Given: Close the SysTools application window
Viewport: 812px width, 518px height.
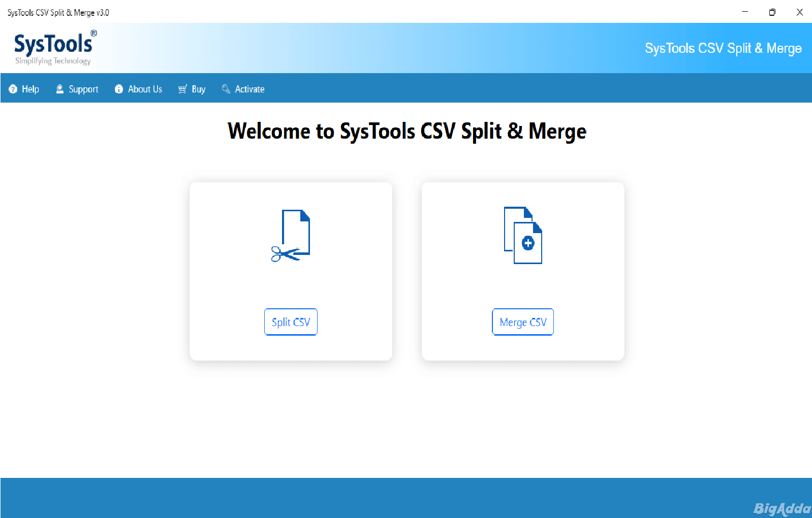Looking at the screenshot, I should point(800,12).
